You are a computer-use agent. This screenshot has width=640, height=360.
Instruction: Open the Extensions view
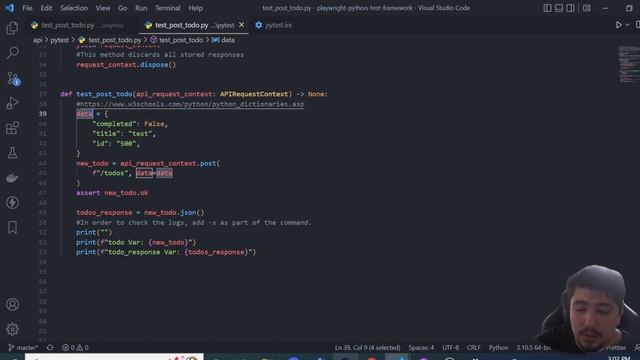(x=12, y=128)
